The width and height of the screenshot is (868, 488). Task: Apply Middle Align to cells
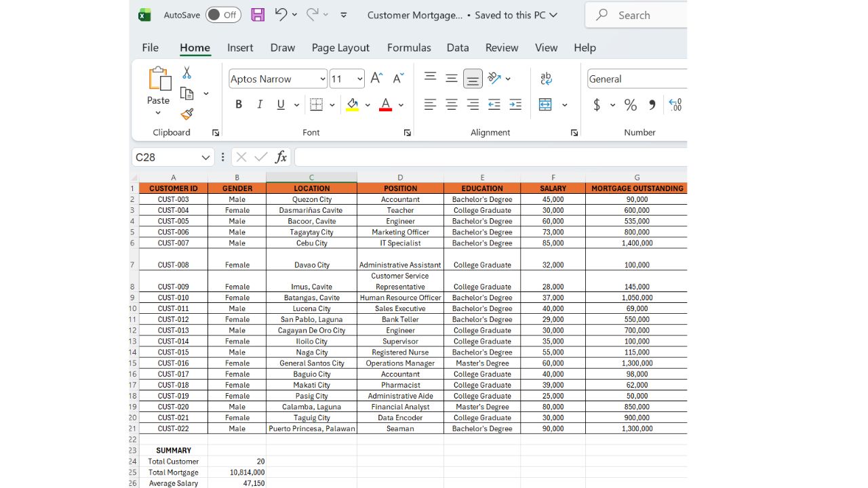451,79
